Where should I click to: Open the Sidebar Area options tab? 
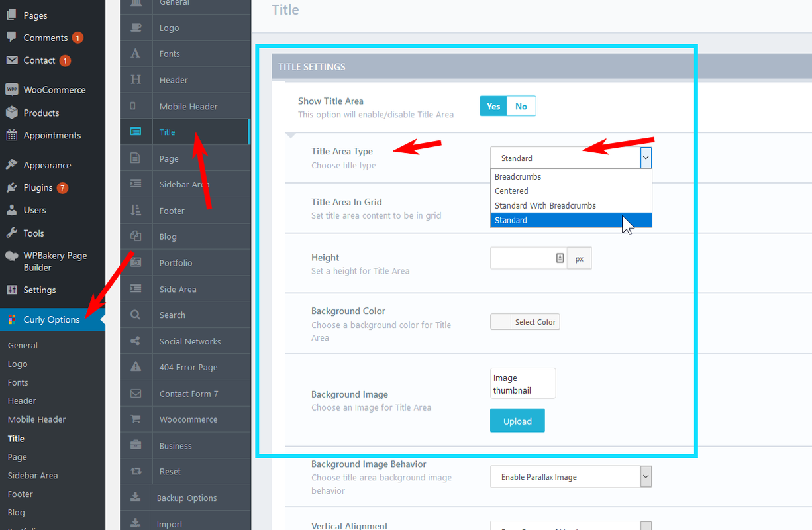tap(185, 184)
